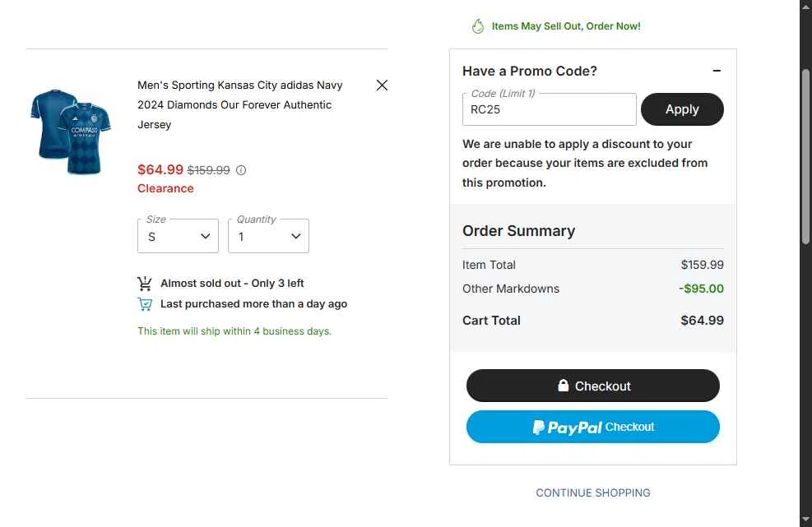Screen dimensions: 812x527
Task: Open the Size dropdown
Action: coord(178,236)
